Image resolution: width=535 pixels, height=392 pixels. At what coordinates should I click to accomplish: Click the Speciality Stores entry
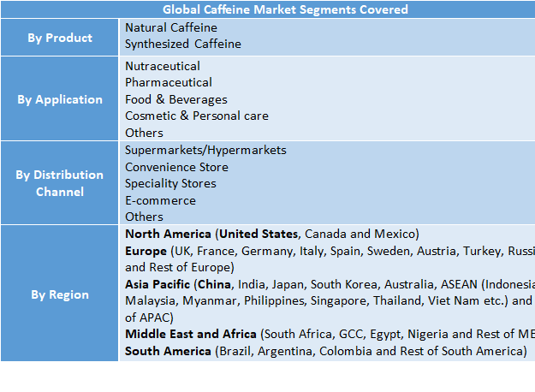[x=170, y=183]
